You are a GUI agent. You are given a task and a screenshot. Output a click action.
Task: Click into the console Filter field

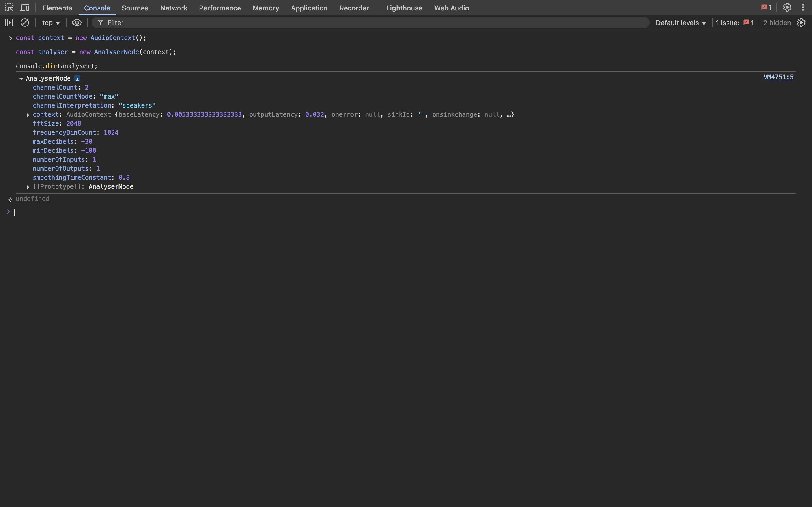[369, 23]
